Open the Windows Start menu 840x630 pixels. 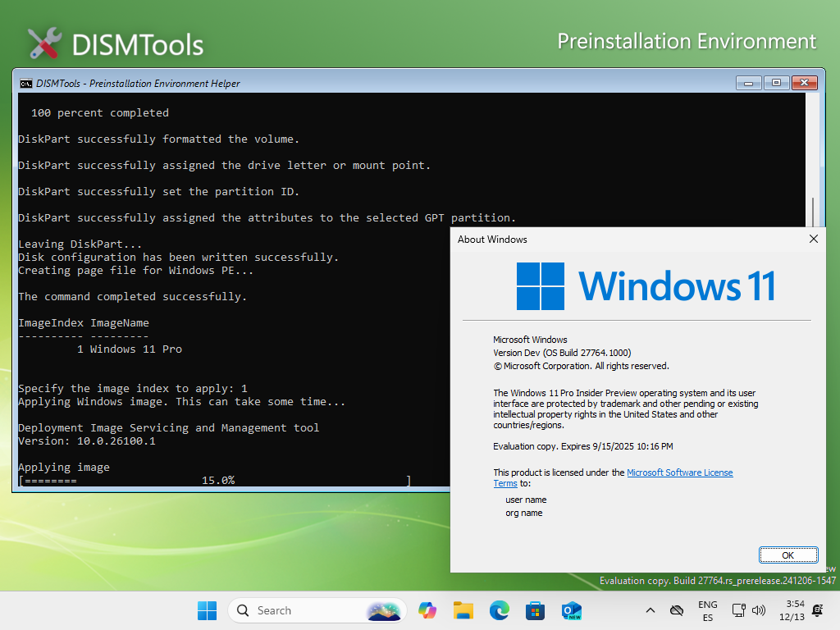coord(207,610)
